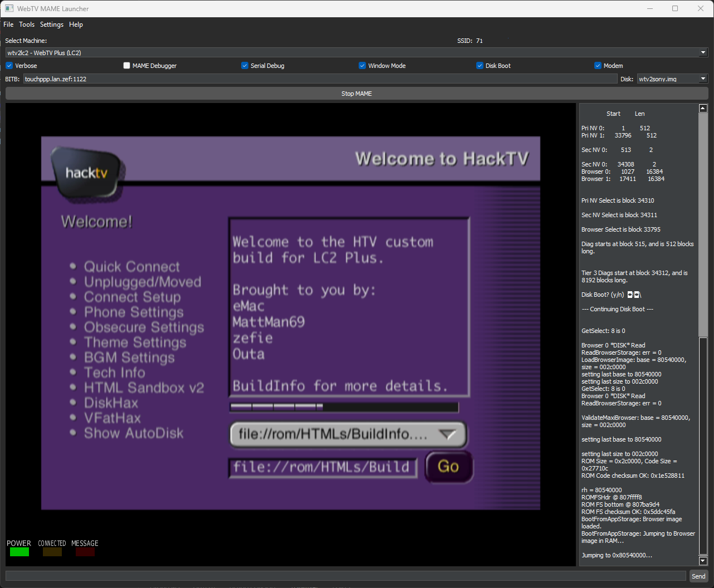Click the MESSAGE status indicator light

tap(85, 552)
